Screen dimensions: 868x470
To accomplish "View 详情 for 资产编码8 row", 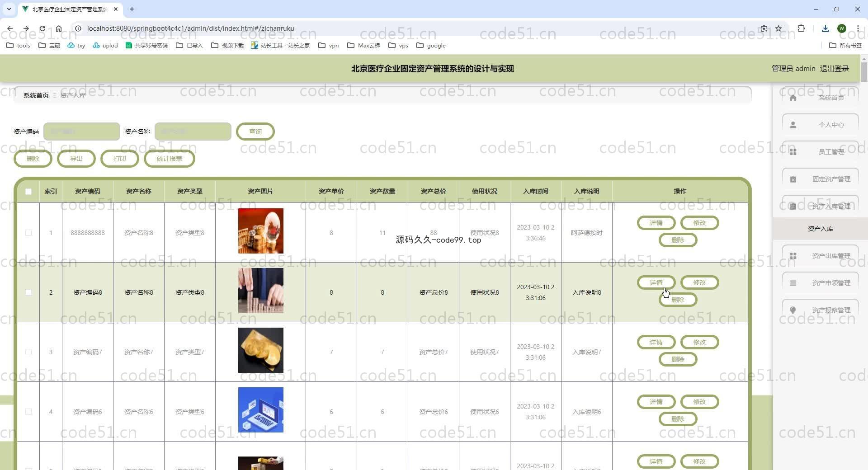I will point(656,282).
